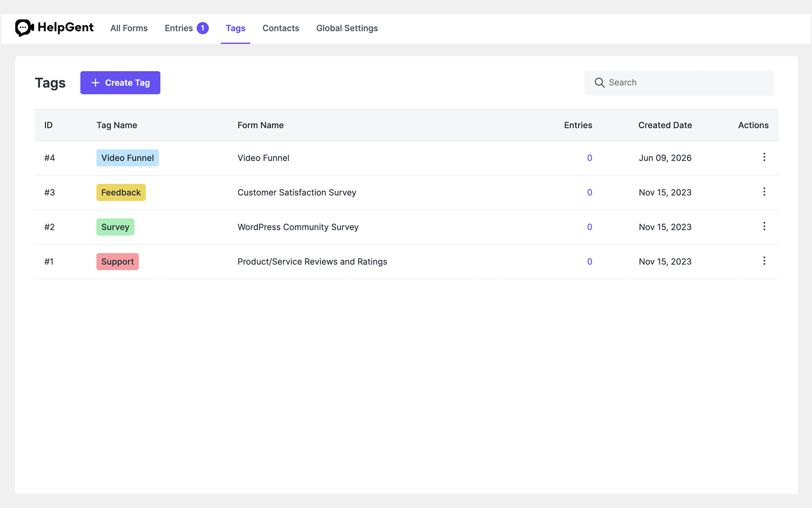The image size is (812, 508).
Task: Click the HelpGent logo icon
Action: pos(25,28)
